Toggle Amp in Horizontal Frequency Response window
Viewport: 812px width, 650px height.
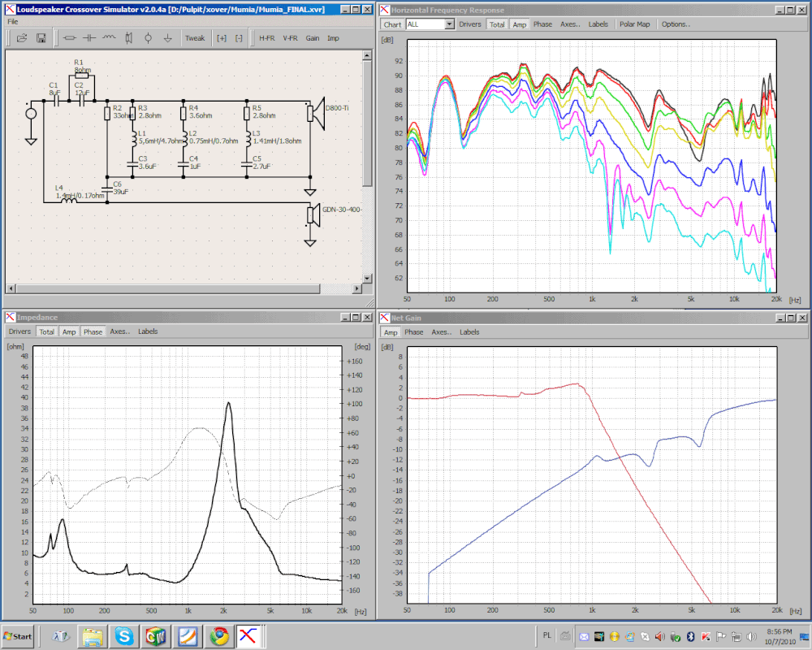[520, 24]
